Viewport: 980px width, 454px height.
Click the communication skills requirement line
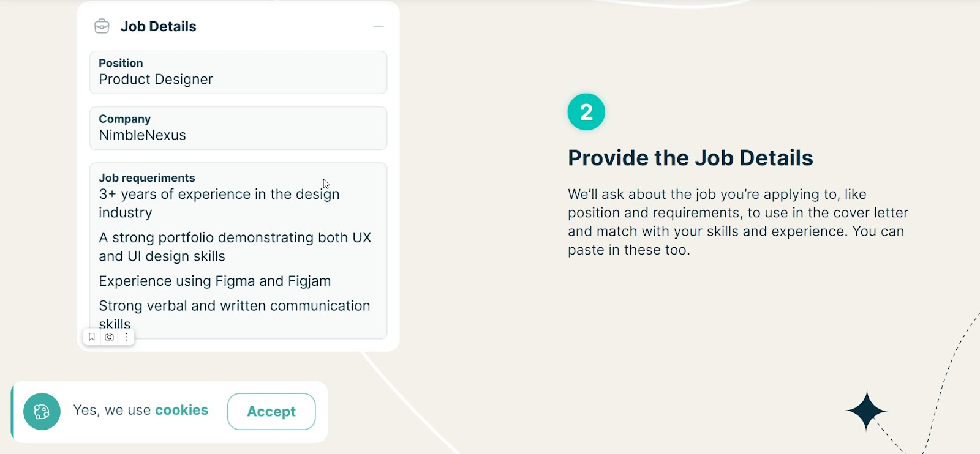click(x=235, y=314)
